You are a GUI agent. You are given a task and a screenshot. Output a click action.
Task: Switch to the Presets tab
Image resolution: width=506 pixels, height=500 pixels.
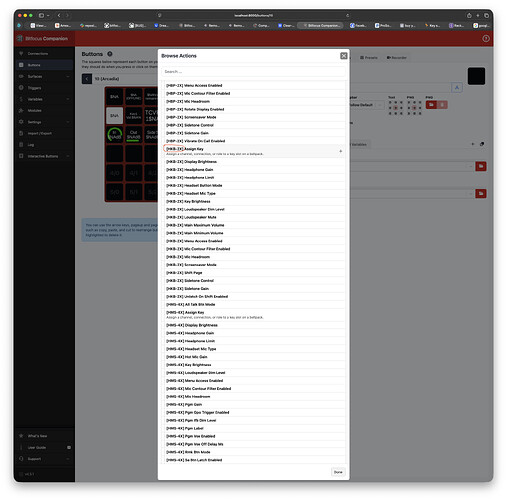pos(369,58)
